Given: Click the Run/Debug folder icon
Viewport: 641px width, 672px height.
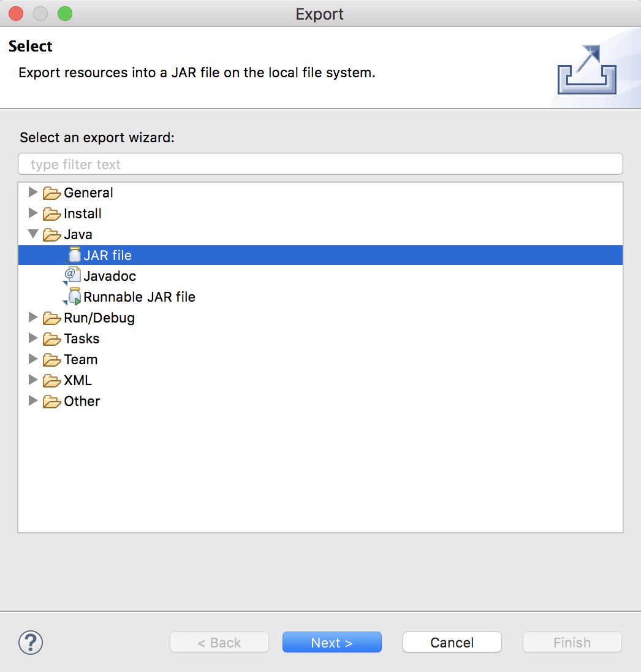Looking at the screenshot, I should click(52, 318).
